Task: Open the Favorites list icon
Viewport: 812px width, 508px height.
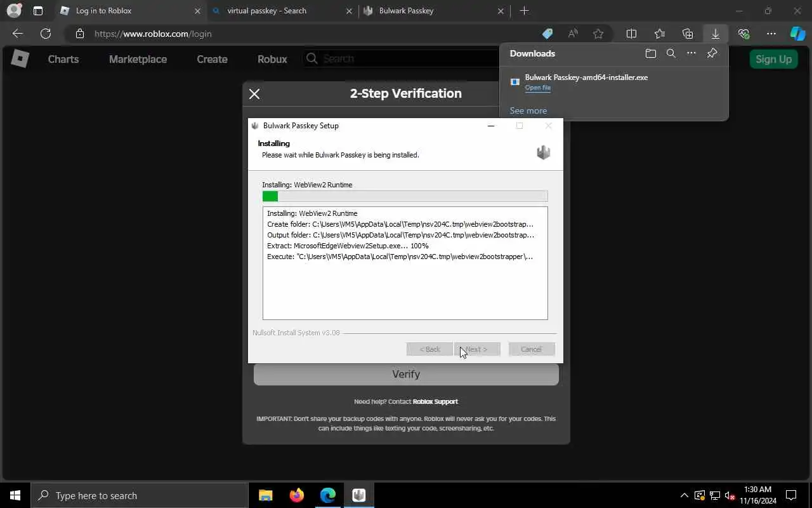Action: click(660, 34)
